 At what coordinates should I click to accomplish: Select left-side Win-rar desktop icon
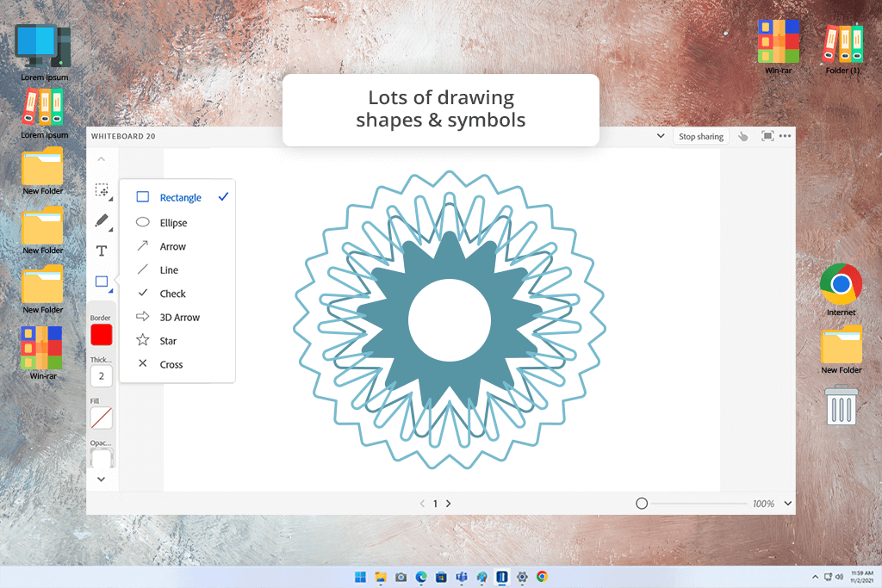point(43,352)
